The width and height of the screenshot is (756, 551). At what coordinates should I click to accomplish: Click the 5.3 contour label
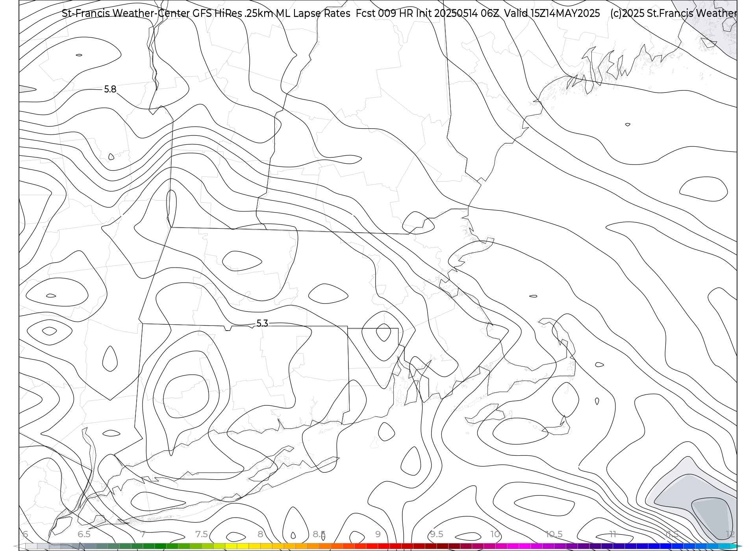[x=262, y=324]
